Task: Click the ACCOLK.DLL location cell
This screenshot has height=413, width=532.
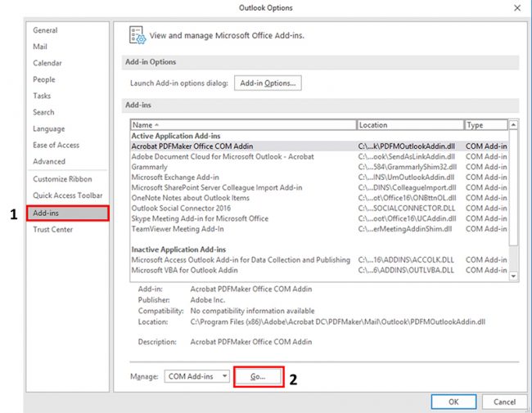Action: [x=406, y=260]
